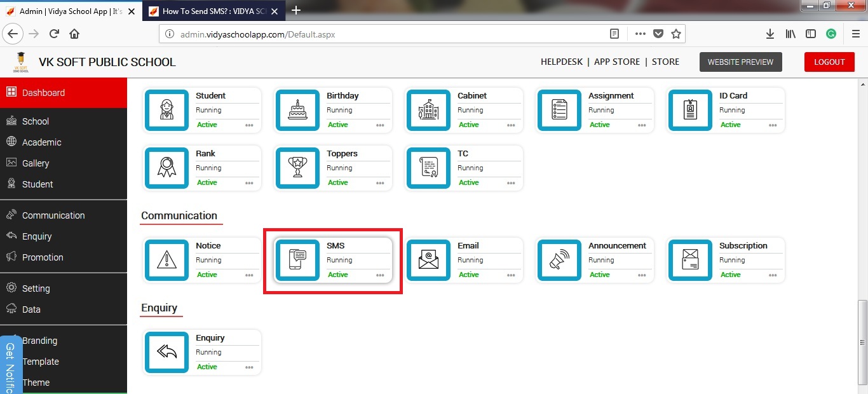The height and width of the screenshot is (394, 868).
Task: Open the browser downloads arrow
Action: tap(770, 34)
